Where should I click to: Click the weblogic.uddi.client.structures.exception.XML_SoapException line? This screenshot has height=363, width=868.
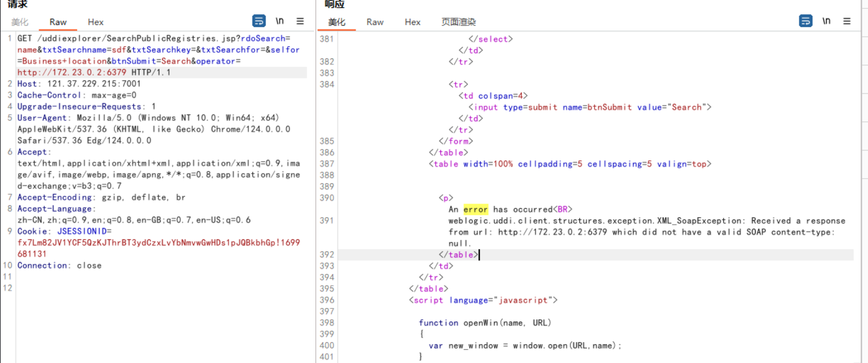click(x=647, y=221)
